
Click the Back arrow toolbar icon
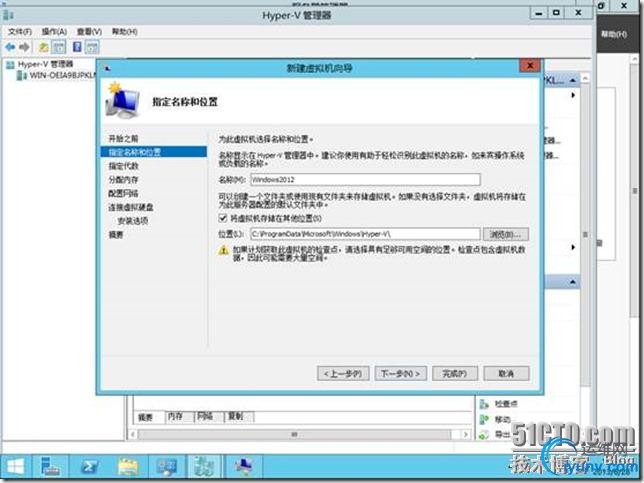click(x=10, y=47)
